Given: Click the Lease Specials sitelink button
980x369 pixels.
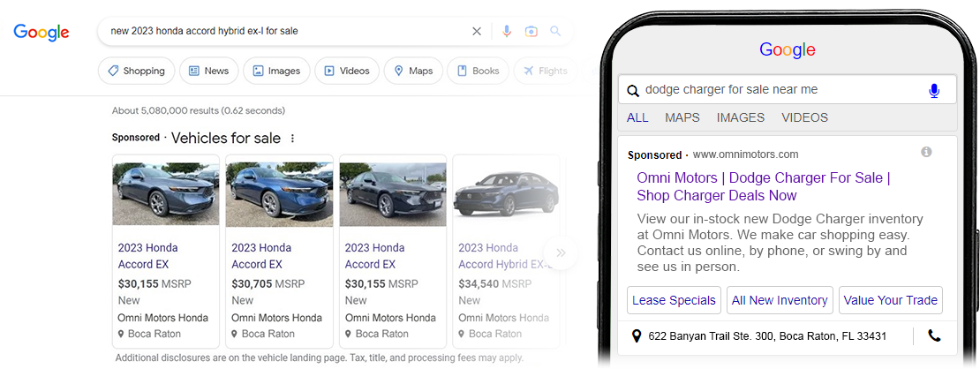Looking at the screenshot, I should point(674,300).
